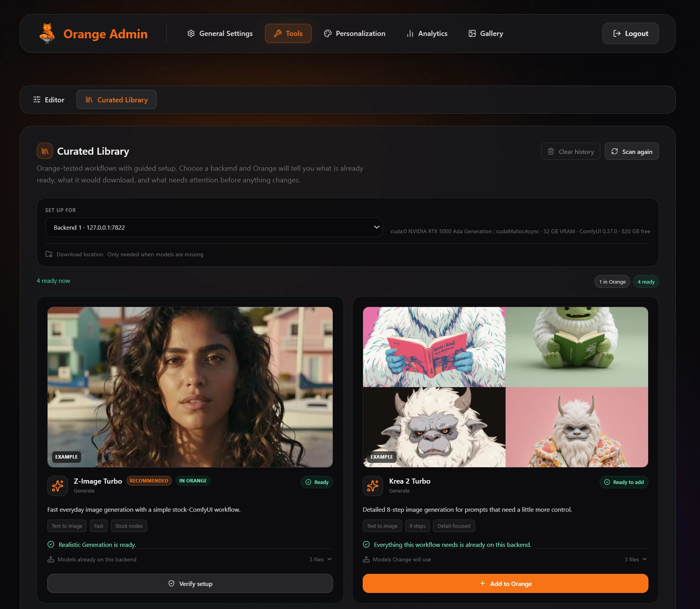This screenshot has height=609, width=700.
Task: Clear the scan history
Action: pos(570,152)
